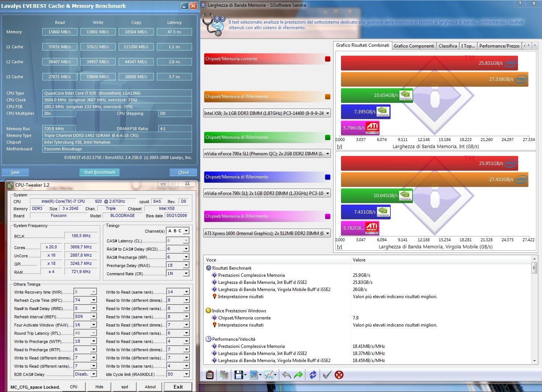Open the Classifica tab
This screenshot has height=392, width=542.
448,46
